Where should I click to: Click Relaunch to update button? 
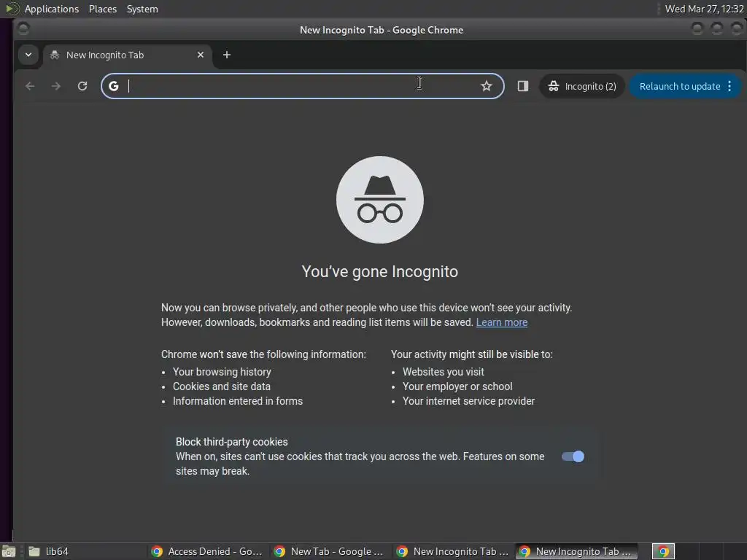point(680,86)
